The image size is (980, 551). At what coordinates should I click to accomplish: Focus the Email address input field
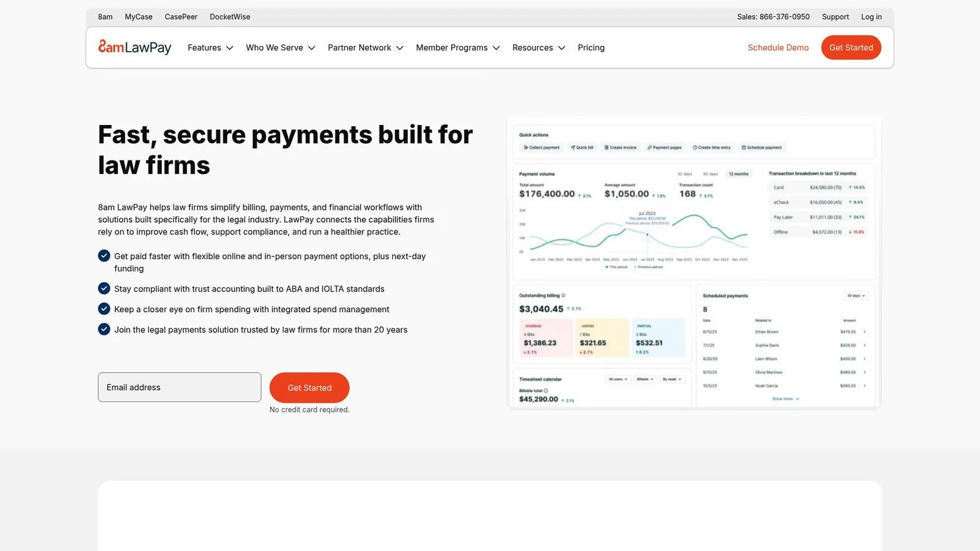point(179,387)
